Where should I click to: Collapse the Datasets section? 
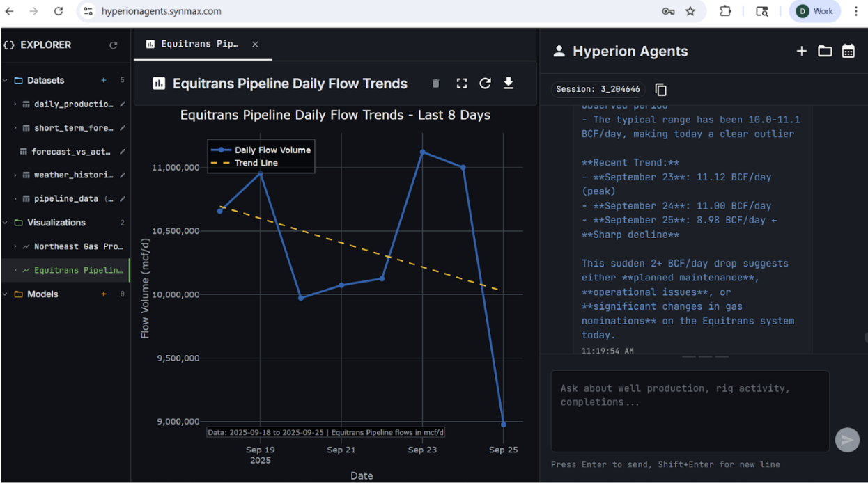[6, 80]
